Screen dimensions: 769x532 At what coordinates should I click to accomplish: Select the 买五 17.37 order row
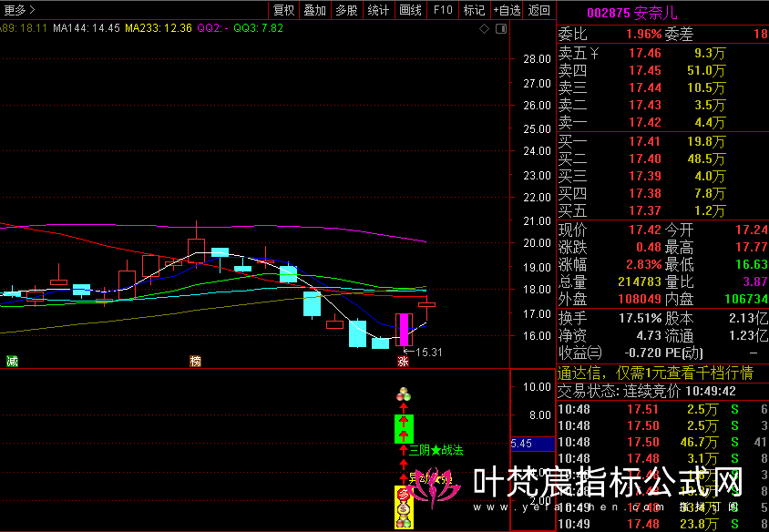(x=663, y=210)
